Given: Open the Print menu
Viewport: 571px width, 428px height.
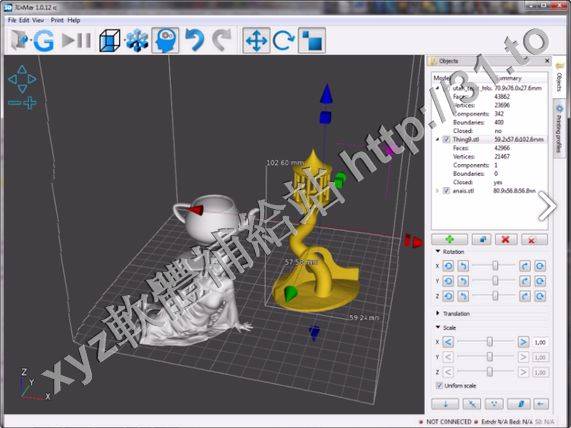Looking at the screenshot, I should (x=57, y=20).
